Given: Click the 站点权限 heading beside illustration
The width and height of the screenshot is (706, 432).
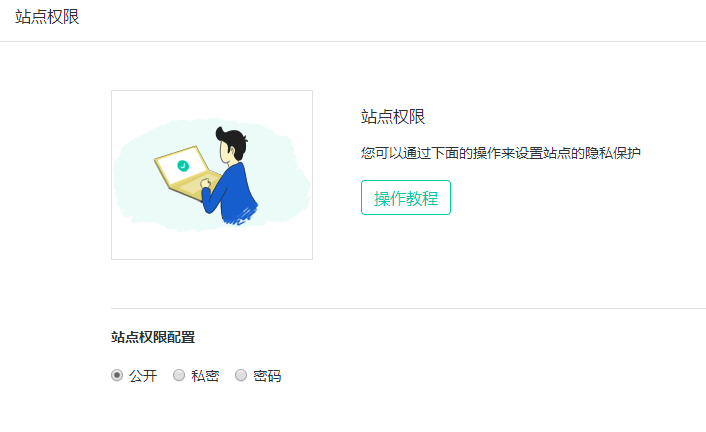Looking at the screenshot, I should (x=393, y=117).
